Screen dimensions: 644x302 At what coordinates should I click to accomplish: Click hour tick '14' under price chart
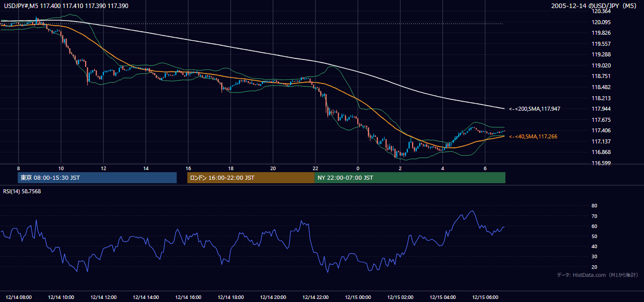(x=146, y=168)
